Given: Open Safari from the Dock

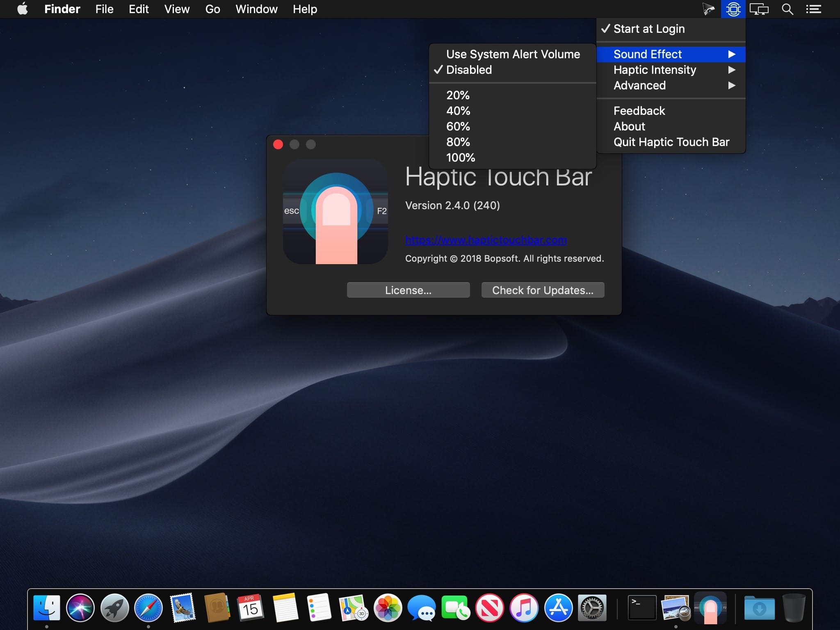Looking at the screenshot, I should (x=148, y=607).
